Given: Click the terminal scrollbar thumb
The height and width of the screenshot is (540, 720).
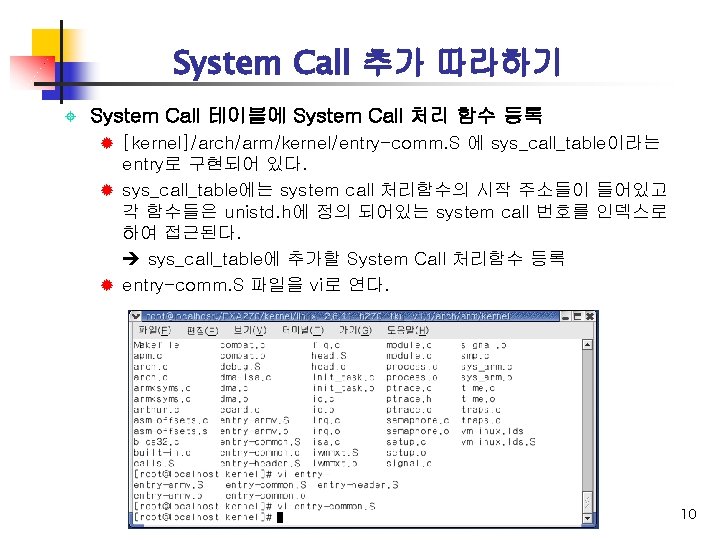Looking at the screenshot, I should point(587,502).
